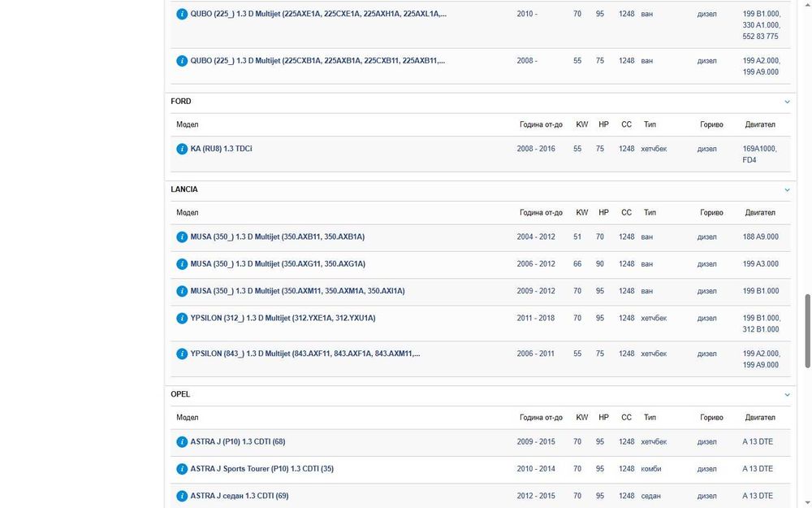Click info icon beside ASTRA J (P10) 1.3 CDTI (68)

182,442
